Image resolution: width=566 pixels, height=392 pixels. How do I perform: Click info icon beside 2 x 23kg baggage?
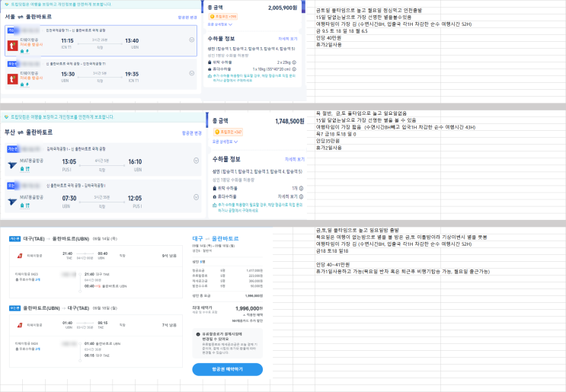pyautogui.click(x=294, y=62)
